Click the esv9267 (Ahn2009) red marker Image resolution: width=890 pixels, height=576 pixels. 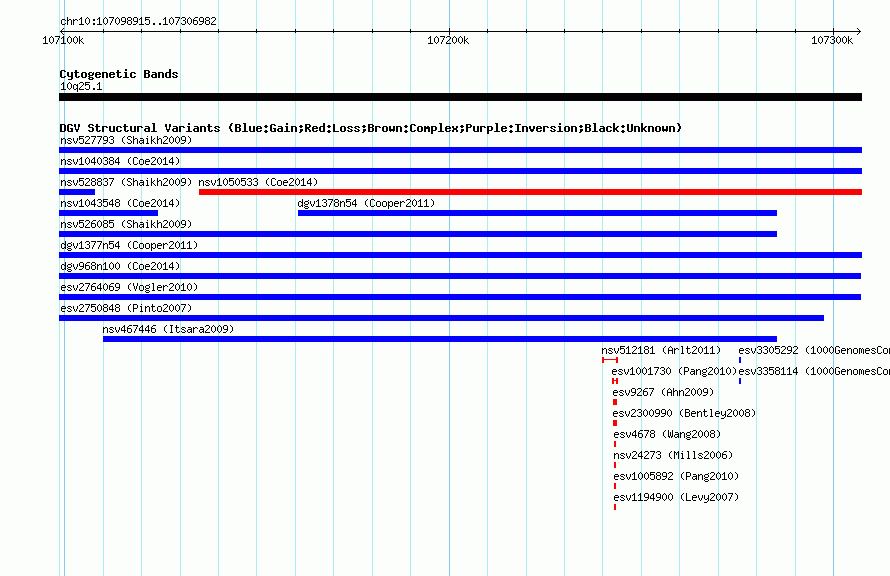[x=615, y=402]
